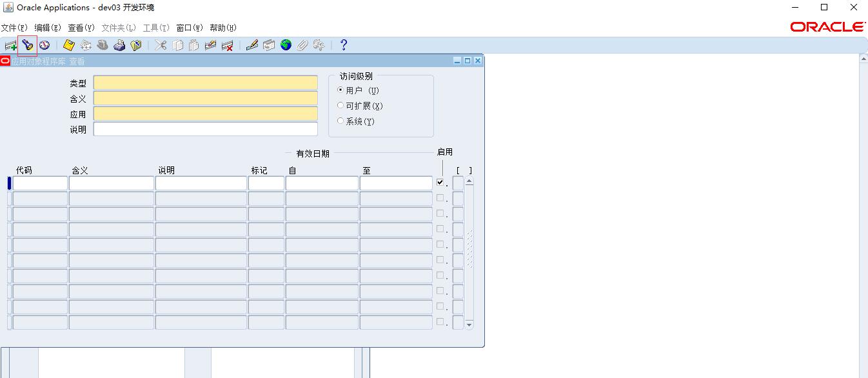Select the 系统 access level radio button

coord(340,121)
